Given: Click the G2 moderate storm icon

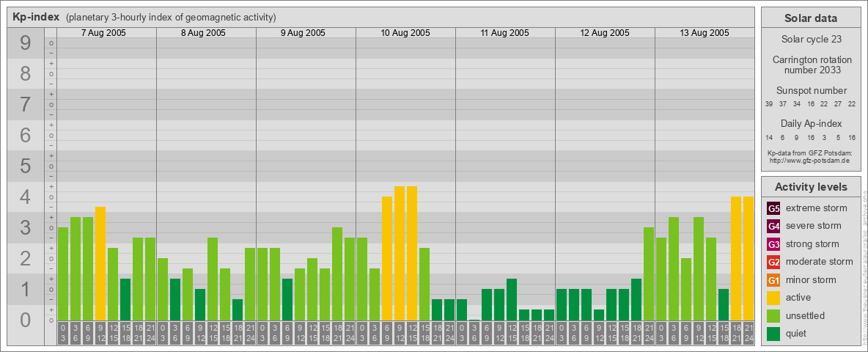Looking at the screenshot, I should coord(773,262).
